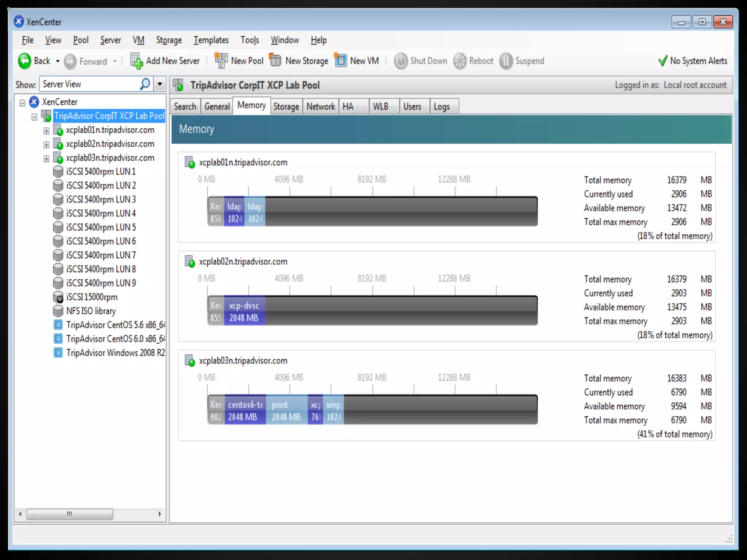Click the New Storage toolbar icon

click(x=275, y=60)
